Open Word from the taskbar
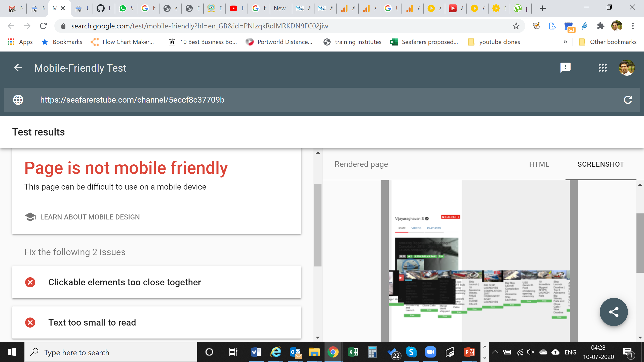 [x=256, y=352]
